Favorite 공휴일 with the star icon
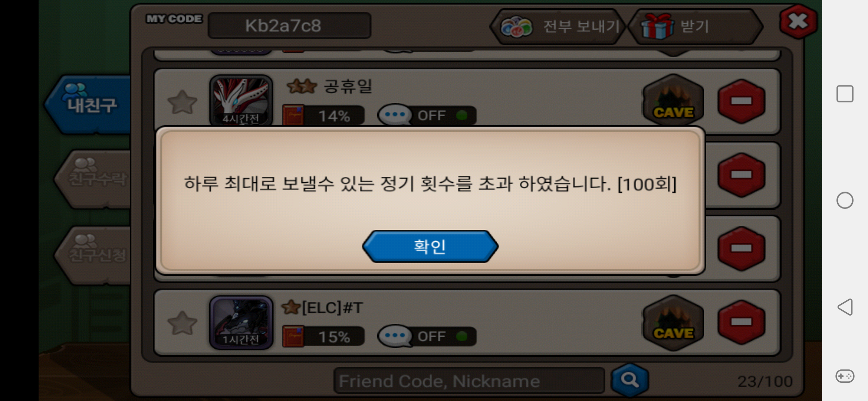This screenshot has height=401, width=868. coord(182,102)
